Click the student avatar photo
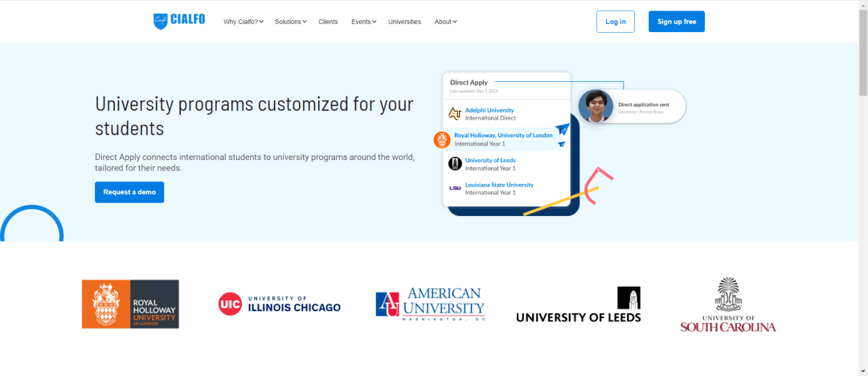The width and height of the screenshot is (868, 376). 596,106
